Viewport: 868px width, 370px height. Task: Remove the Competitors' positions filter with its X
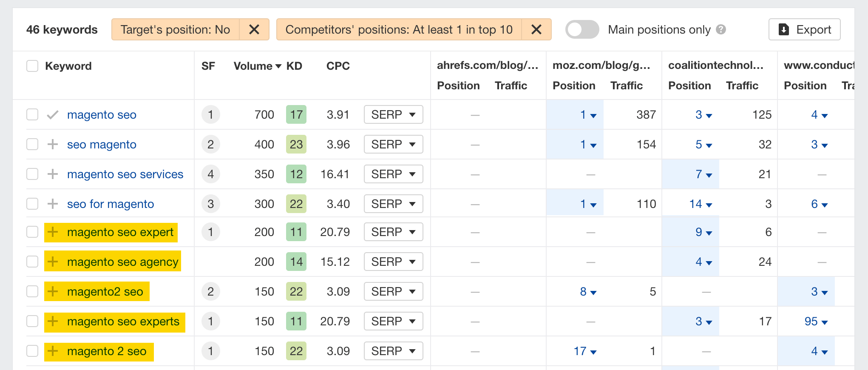tap(536, 29)
